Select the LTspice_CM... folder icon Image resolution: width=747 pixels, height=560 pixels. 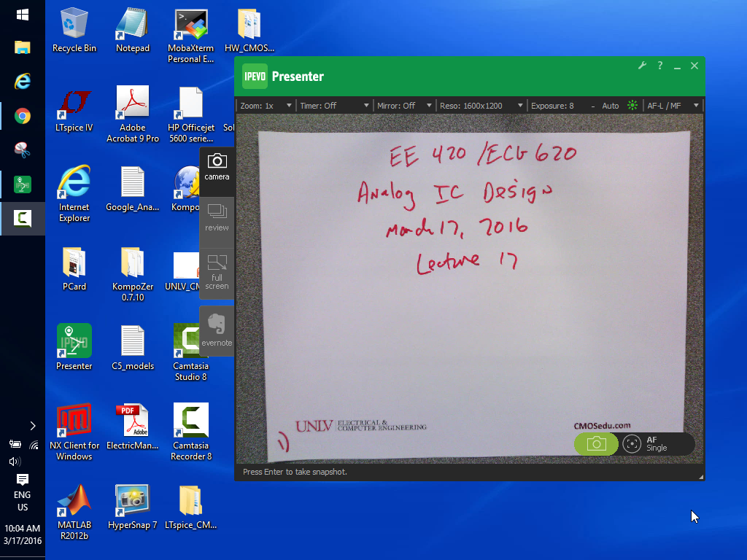point(190,507)
